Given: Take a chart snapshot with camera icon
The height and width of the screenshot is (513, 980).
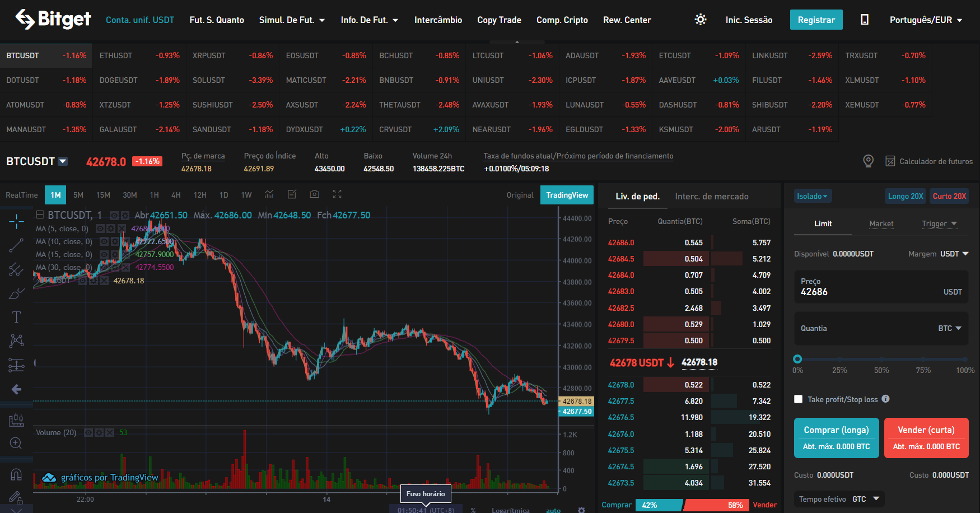Looking at the screenshot, I should 315,194.
